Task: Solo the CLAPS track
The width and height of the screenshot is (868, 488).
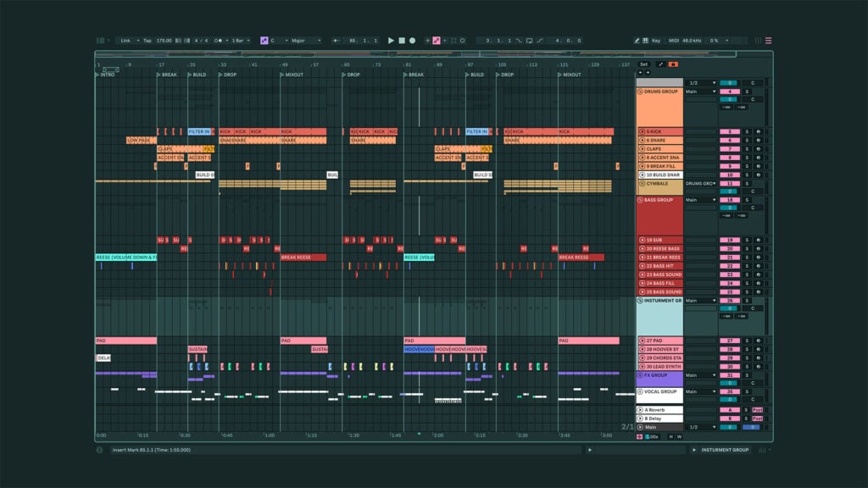Action: point(747,149)
